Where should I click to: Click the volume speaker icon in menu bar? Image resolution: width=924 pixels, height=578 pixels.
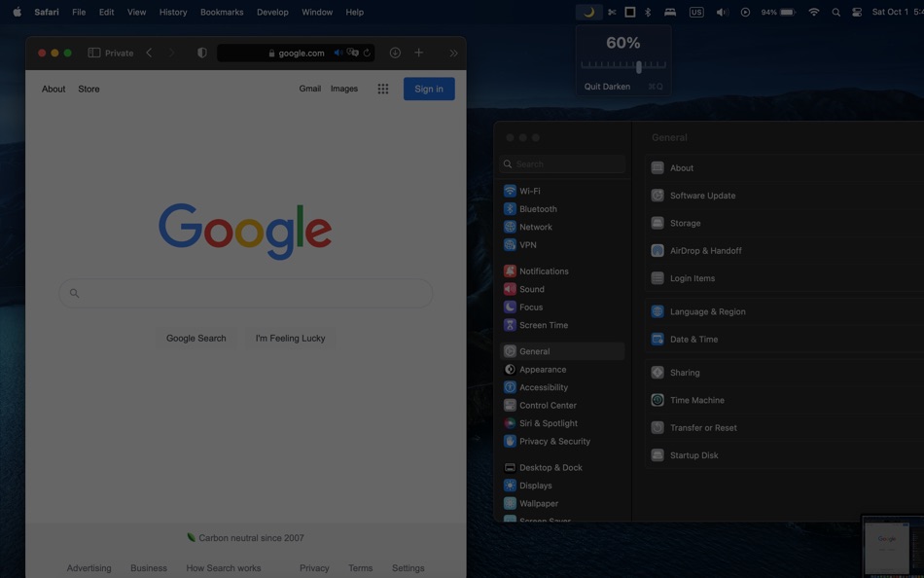point(723,12)
